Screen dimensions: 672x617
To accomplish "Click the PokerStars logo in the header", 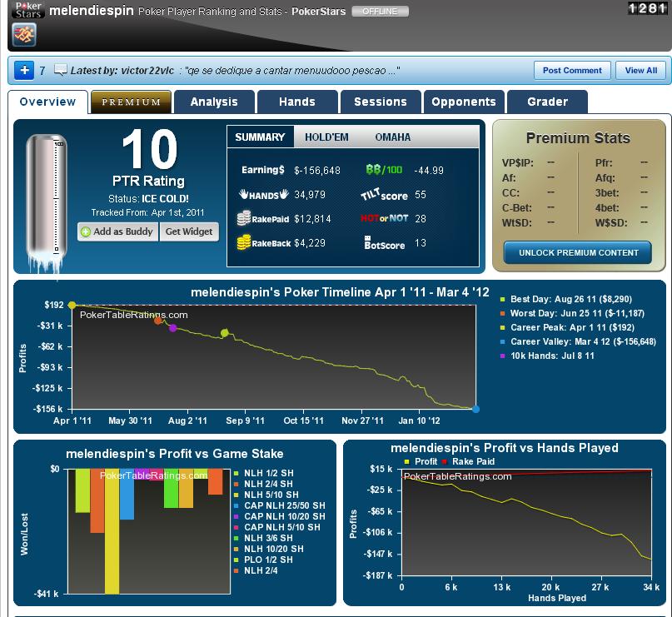I will (x=27, y=10).
